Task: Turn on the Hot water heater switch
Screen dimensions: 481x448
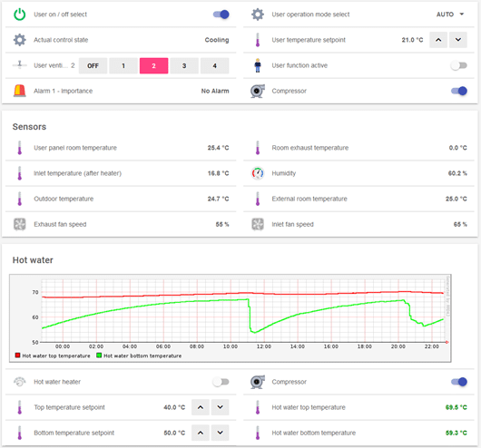Action: (221, 382)
